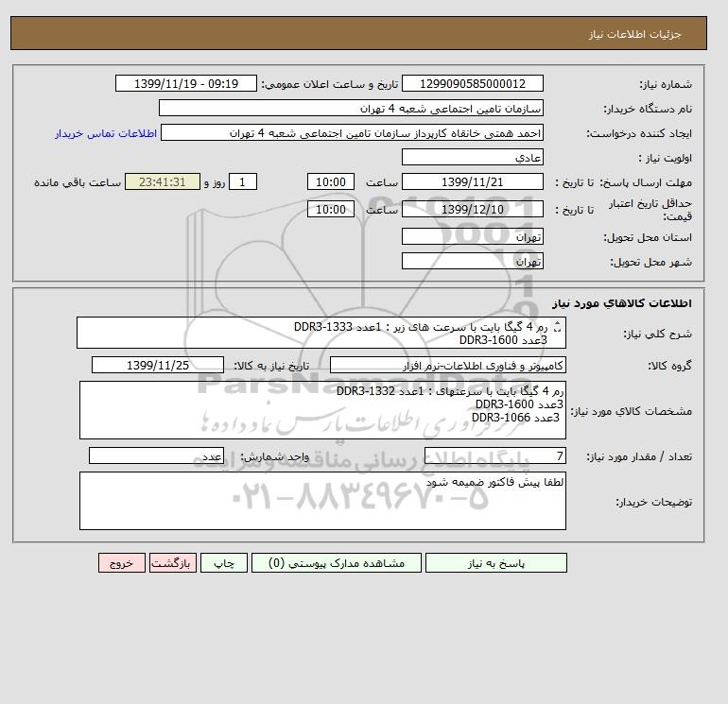Click the delivery city field تهران
This screenshot has height=704, width=728.
[473, 261]
